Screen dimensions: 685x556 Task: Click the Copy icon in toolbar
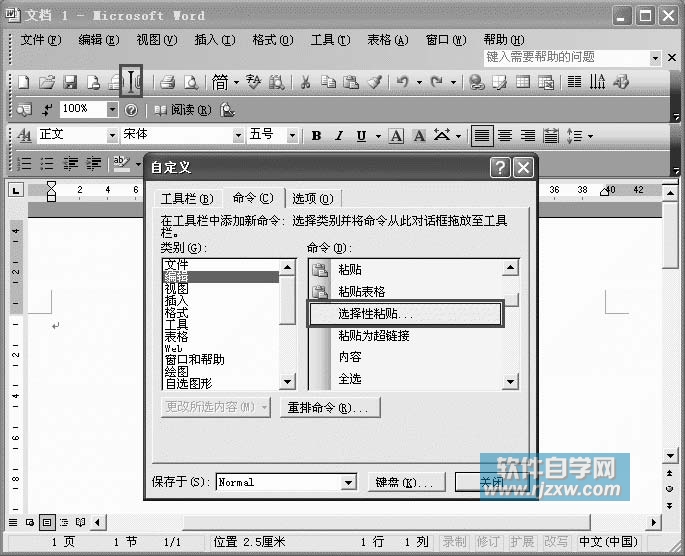(328, 82)
